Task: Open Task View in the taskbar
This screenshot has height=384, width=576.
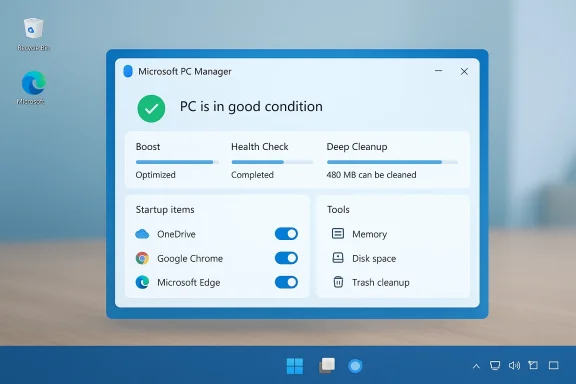Action: click(x=327, y=366)
